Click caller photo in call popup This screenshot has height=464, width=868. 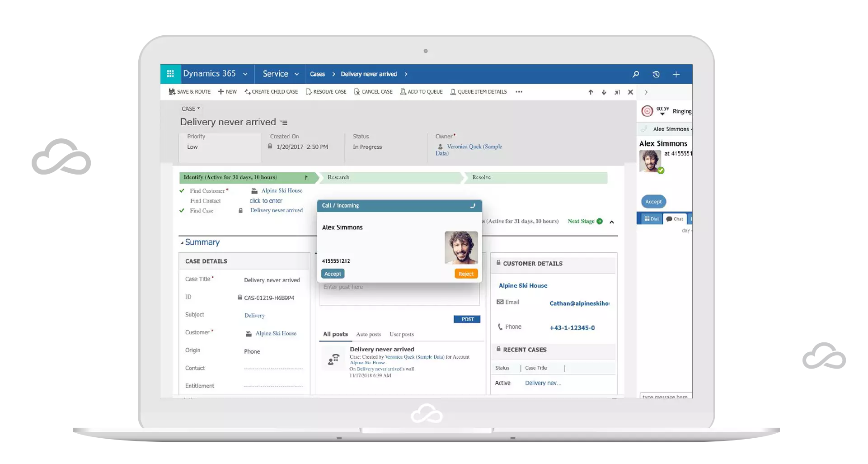(x=461, y=248)
